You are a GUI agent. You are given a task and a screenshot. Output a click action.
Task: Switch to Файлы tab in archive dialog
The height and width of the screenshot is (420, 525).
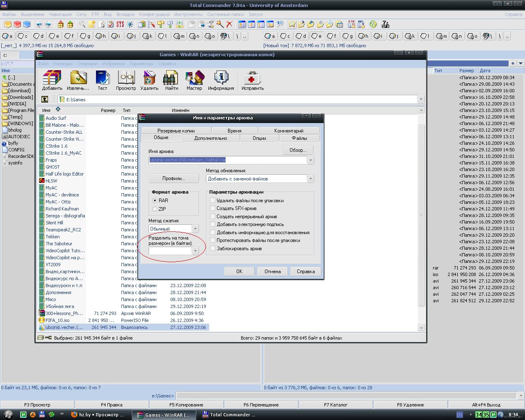pyautogui.click(x=299, y=138)
